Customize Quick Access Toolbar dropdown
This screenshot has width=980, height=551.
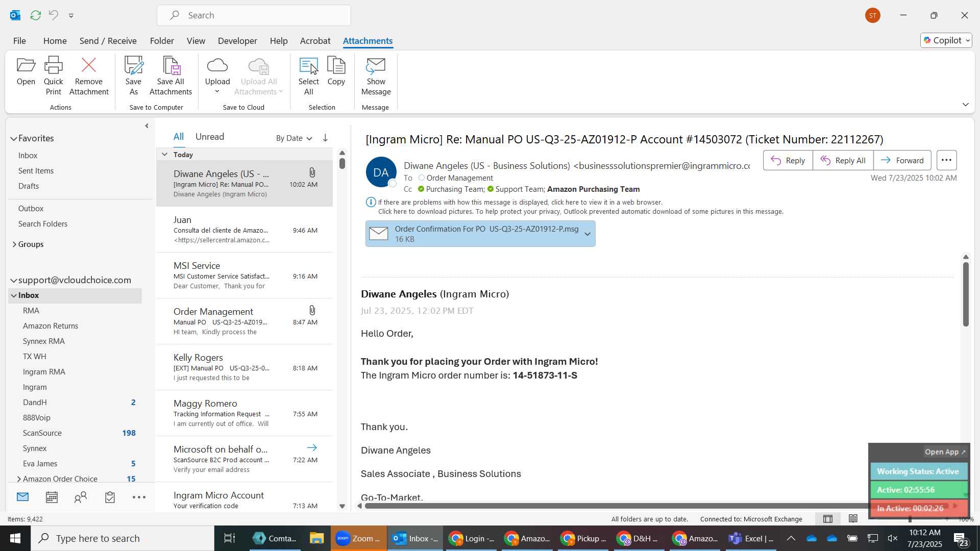click(x=71, y=15)
